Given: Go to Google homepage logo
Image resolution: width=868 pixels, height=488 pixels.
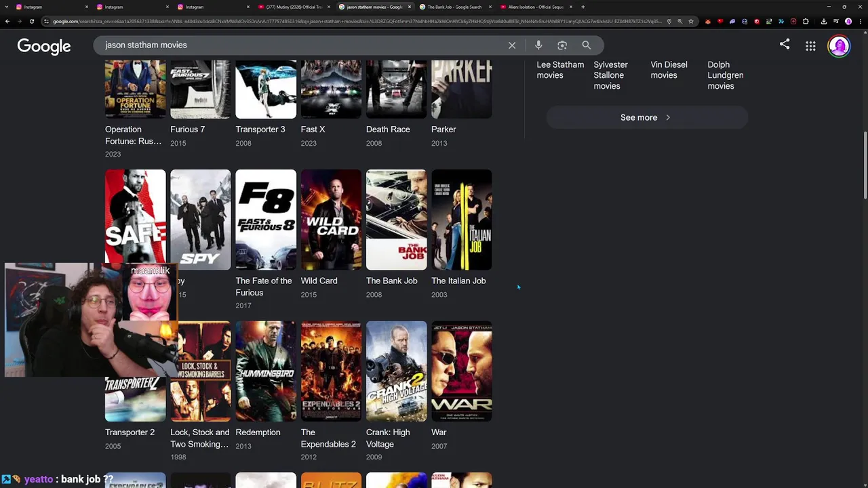Looking at the screenshot, I should (44, 46).
